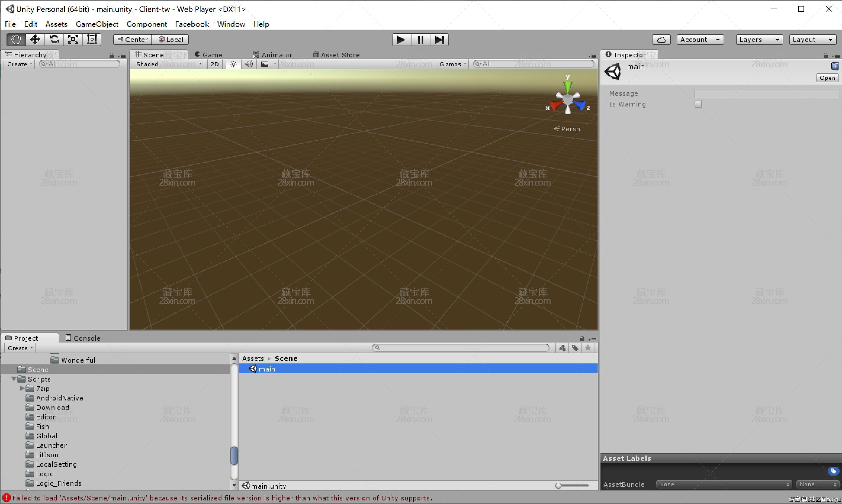Click the Pause button
The width and height of the screenshot is (842, 504).
(420, 40)
